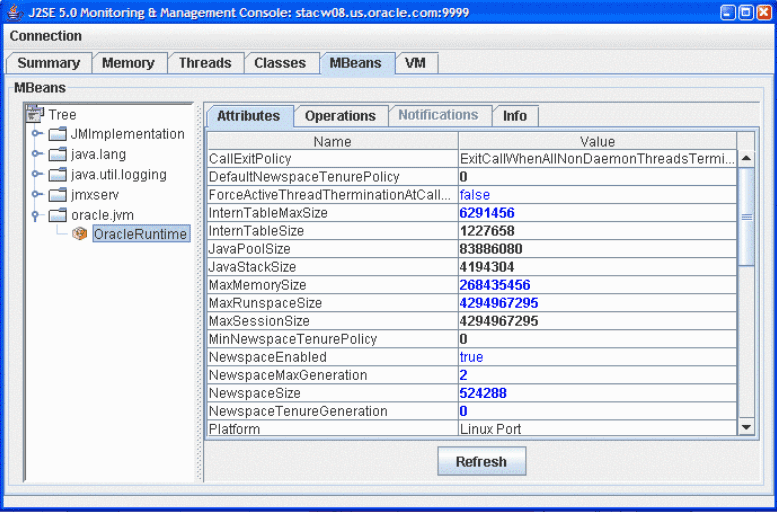Screen dimensions: 777x512
Task: Open the Connection menu
Action: [46, 36]
